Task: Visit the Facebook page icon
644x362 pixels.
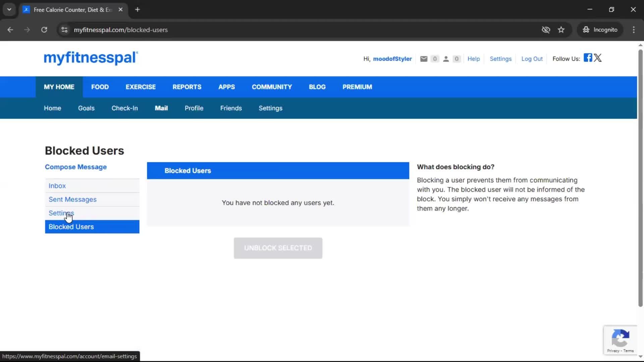Action: pos(588,58)
